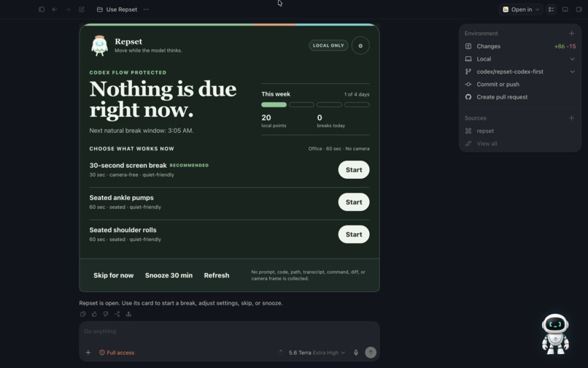Image resolution: width=588 pixels, height=368 pixels.
Task: Open the three-dot thread options menu
Action: point(146,9)
